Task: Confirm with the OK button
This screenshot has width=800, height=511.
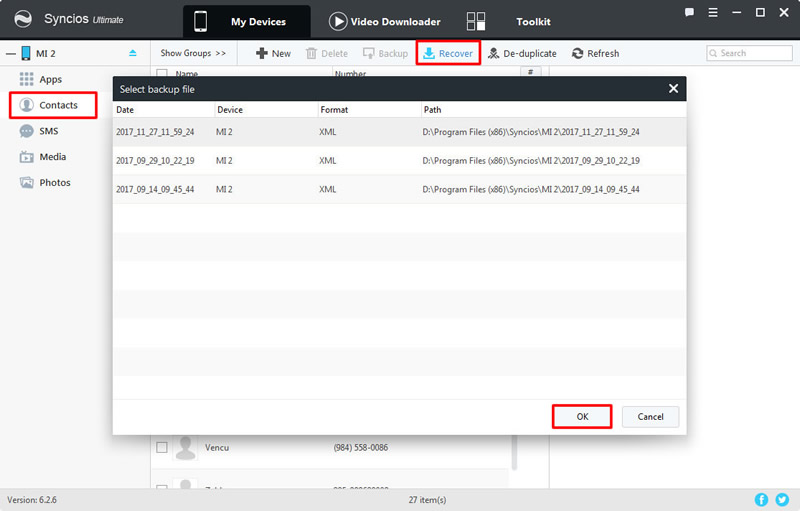Action: 582,417
